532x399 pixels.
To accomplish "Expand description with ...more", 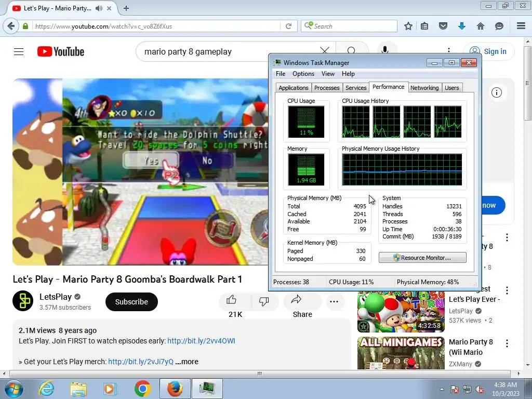I will (x=187, y=362).
